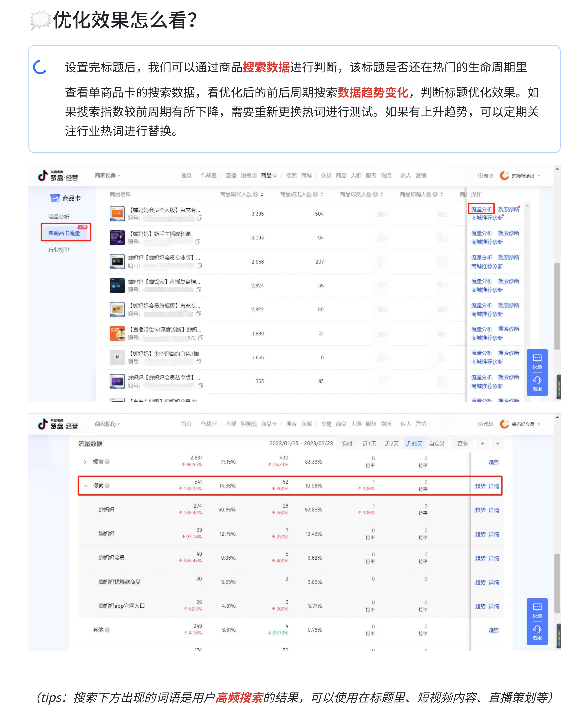Click the sort icon beside 商品曝光人数 header
Image resolution: width=588 pixels, height=719 pixels.
tap(262, 195)
